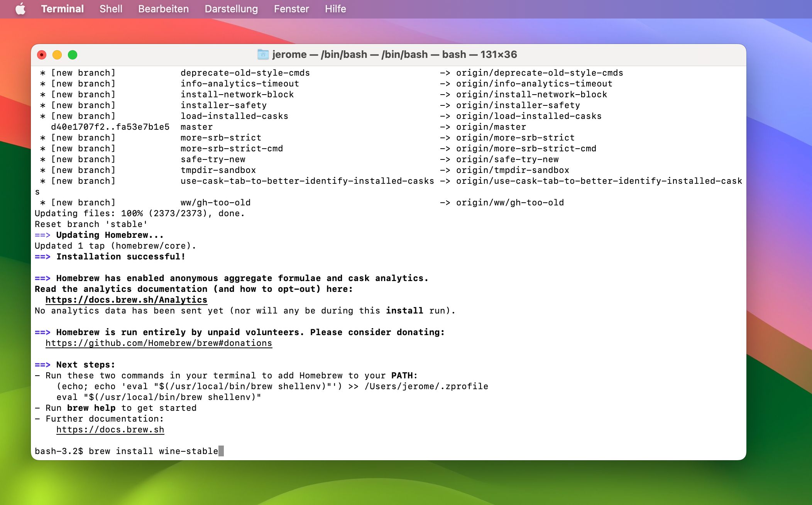Image resolution: width=812 pixels, height=505 pixels.
Task: Click the home folder icon in title bar
Action: click(x=263, y=54)
